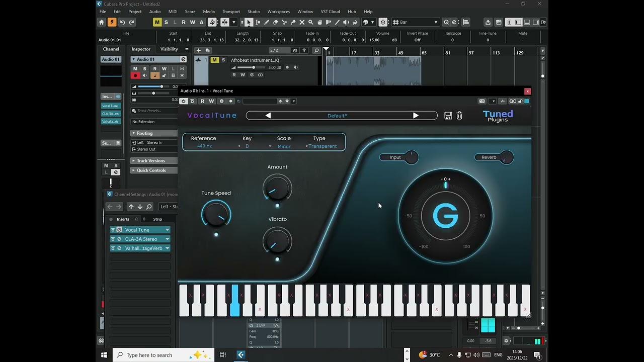644x362 pixels.
Task: Select the Split scissors tool
Action: 284,22
